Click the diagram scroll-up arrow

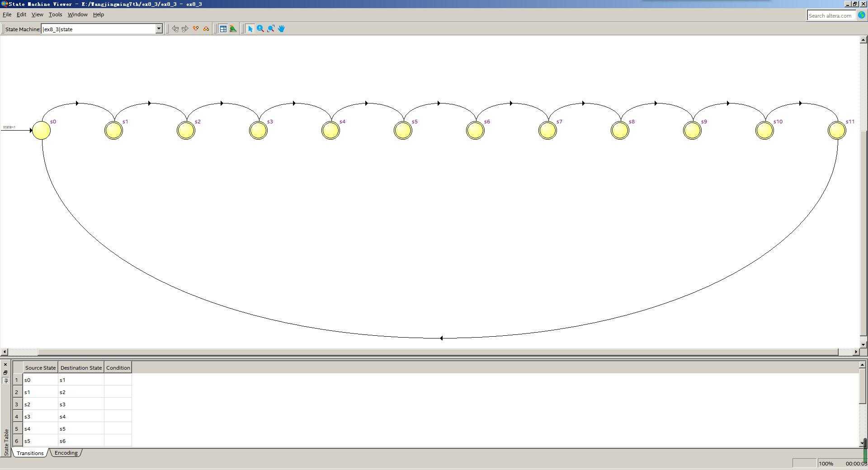coord(863,40)
